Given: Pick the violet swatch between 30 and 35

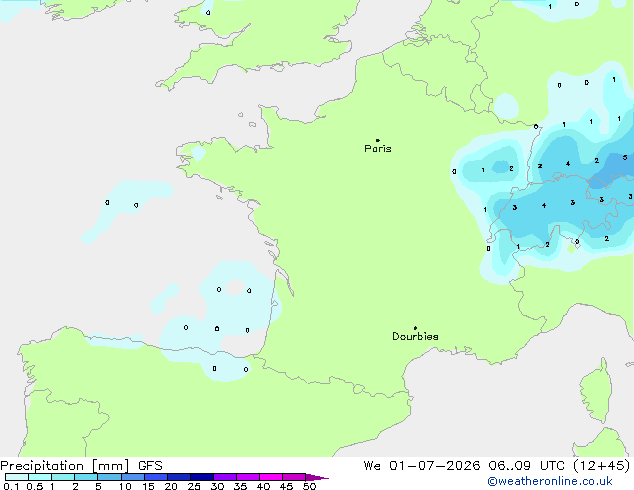Looking at the screenshot, I should (x=225, y=477).
